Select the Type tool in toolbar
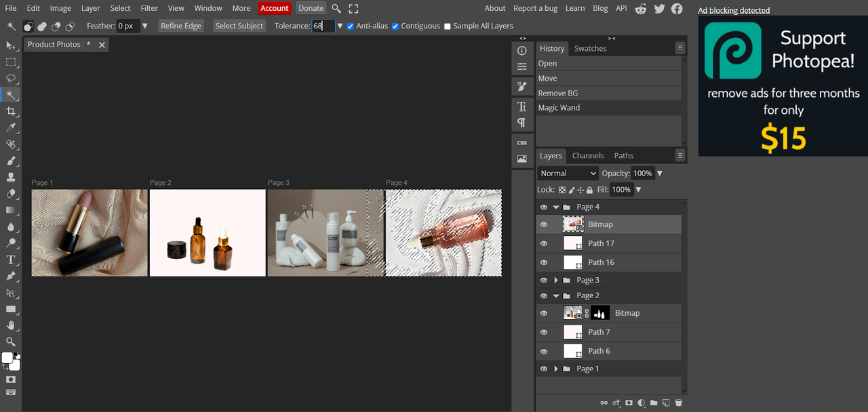Screen dimensions: 868x412 11,260
